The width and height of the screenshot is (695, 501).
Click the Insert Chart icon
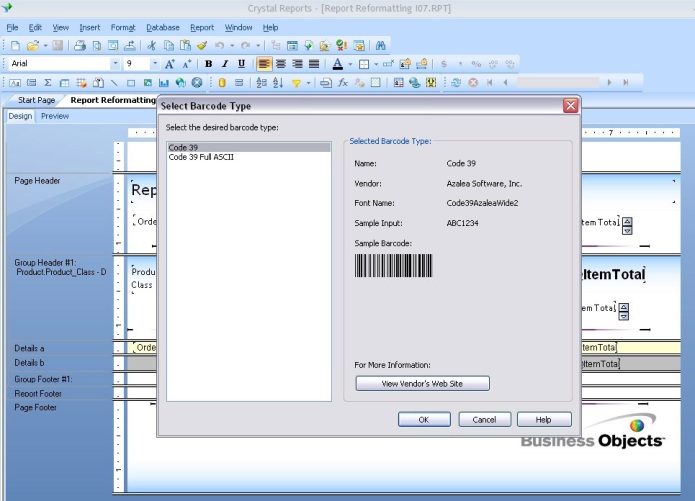(164, 83)
